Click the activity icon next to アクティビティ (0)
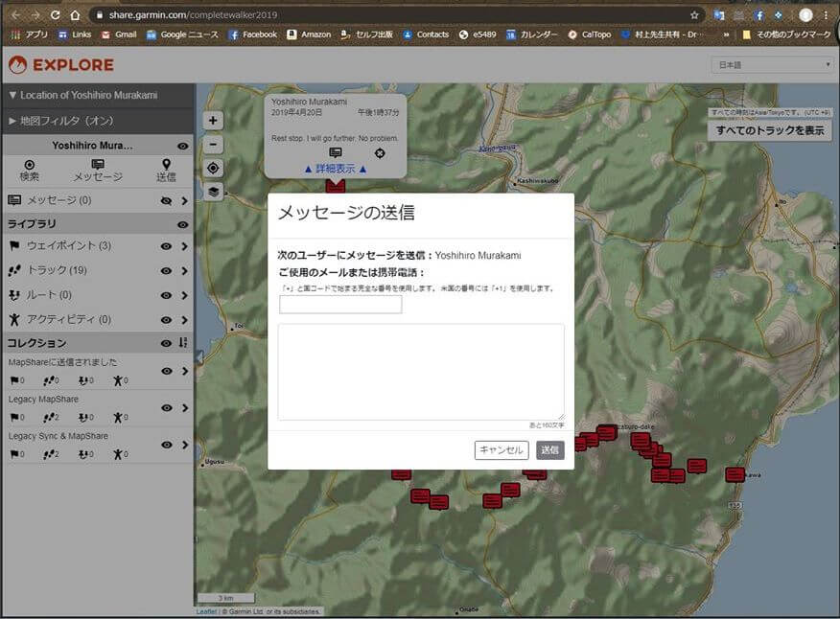The height and width of the screenshot is (619, 840). pos(14,320)
